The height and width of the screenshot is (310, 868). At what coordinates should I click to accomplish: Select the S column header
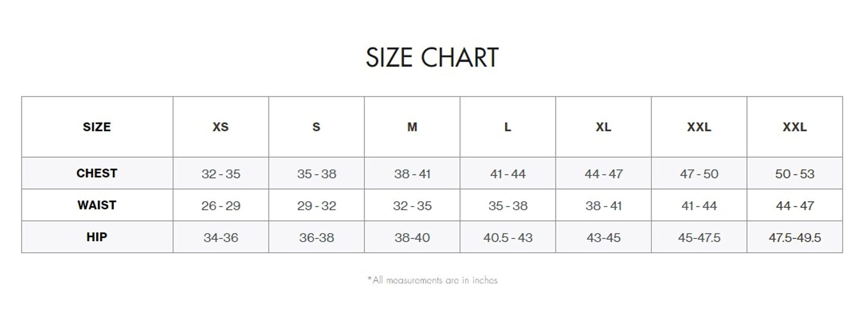(x=316, y=127)
